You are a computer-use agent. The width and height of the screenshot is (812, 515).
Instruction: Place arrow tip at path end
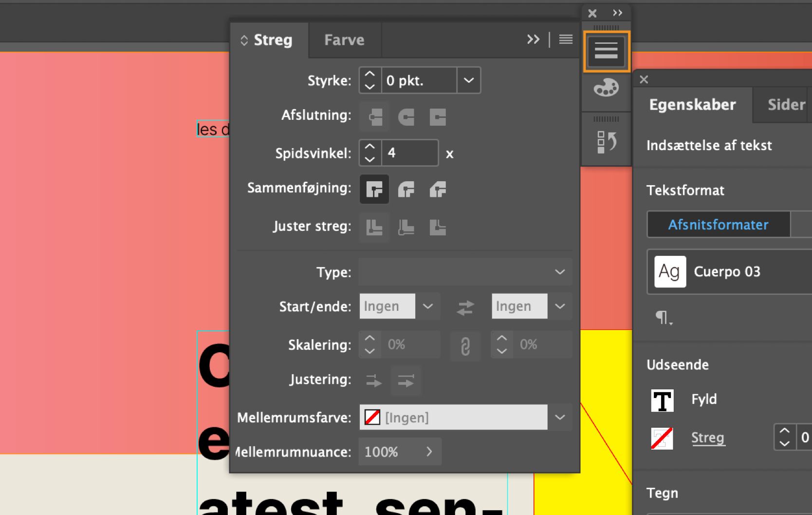tap(406, 381)
